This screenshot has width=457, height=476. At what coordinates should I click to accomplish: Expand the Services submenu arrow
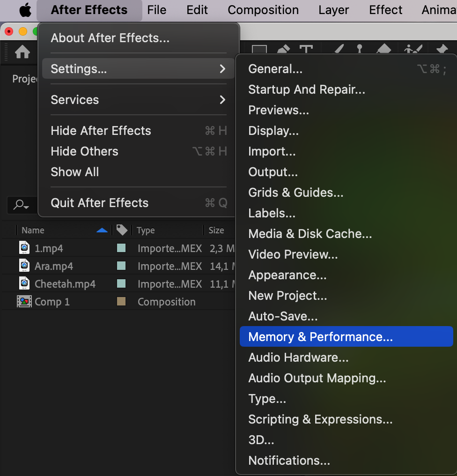(x=222, y=100)
